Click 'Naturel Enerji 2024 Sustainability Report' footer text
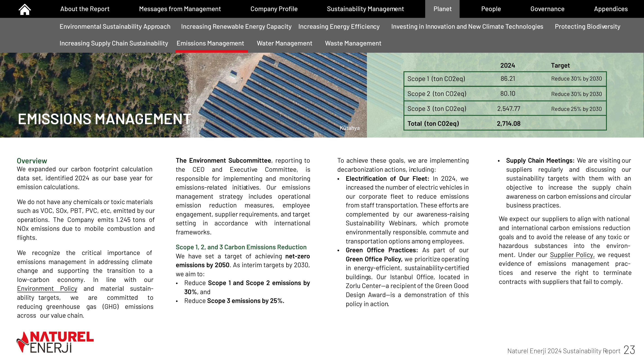This screenshot has height=362, width=644. coord(564,351)
